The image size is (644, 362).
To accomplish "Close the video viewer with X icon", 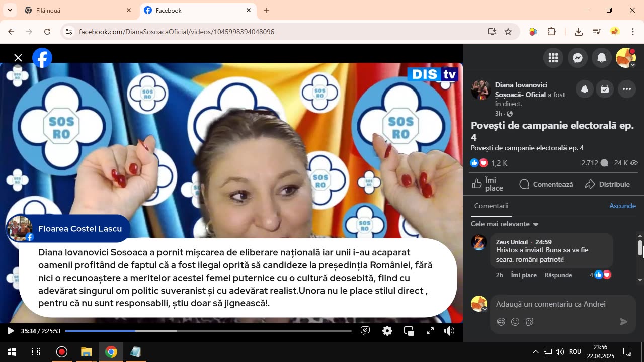I will pyautogui.click(x=18, y=58).
